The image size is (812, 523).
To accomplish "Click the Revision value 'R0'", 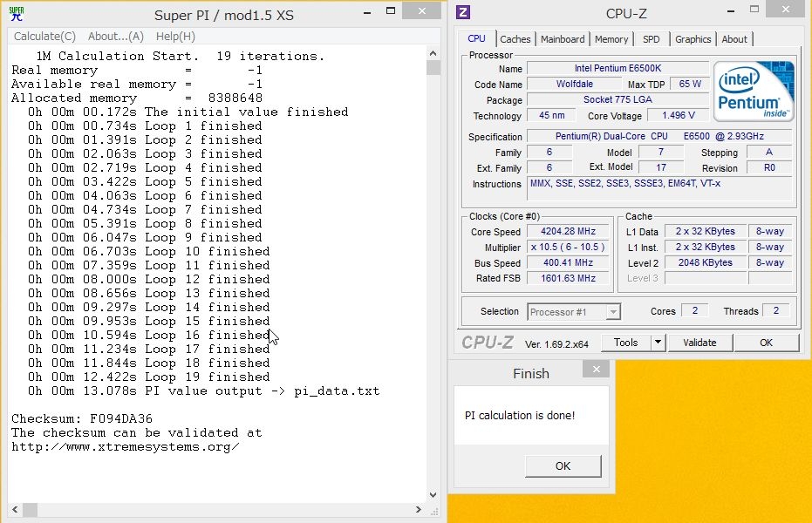I will tap(769, 167).
